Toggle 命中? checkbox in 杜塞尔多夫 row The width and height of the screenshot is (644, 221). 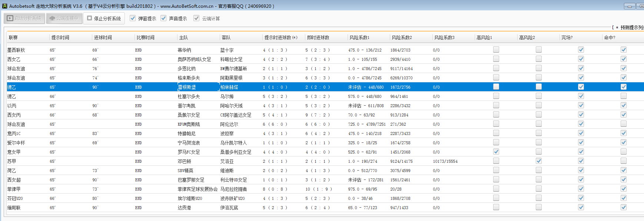click(624, 96)
